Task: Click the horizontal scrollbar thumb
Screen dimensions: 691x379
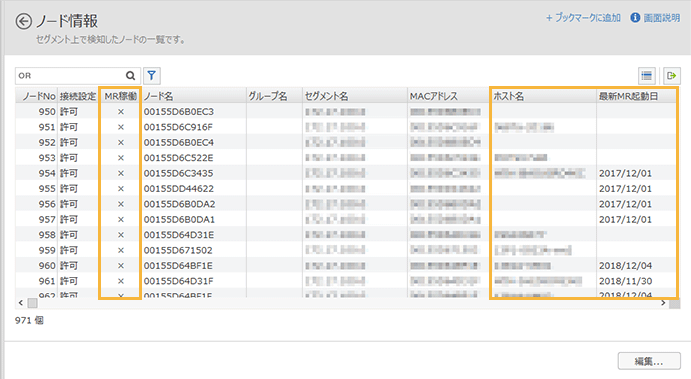Action: (x=33, y=303)
